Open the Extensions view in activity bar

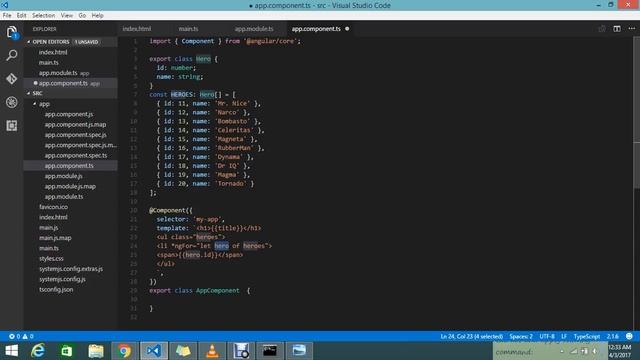11,125
